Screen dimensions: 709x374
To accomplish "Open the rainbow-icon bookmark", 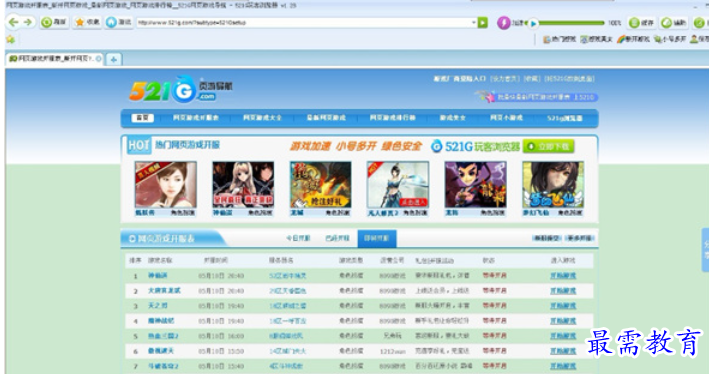I will [633, 39].
